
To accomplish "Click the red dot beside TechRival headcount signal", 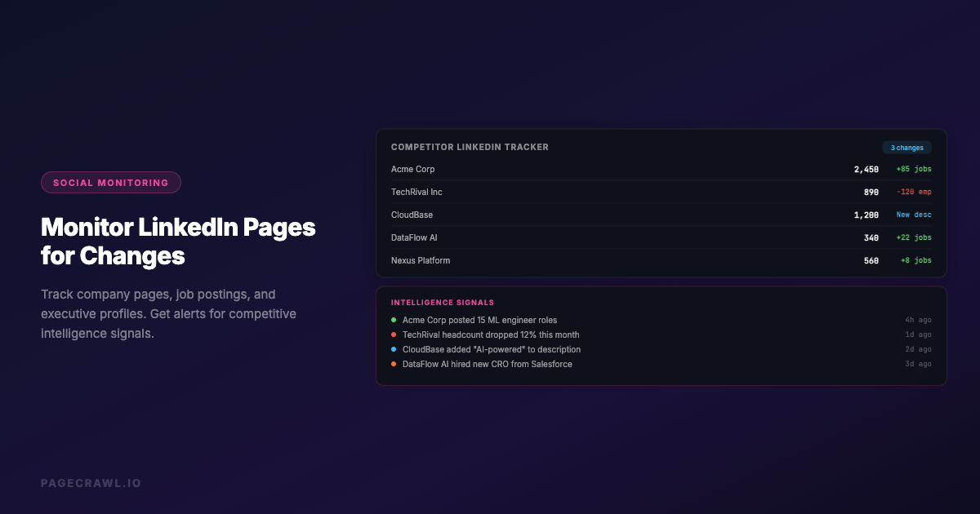I will click(x=395, y=335).
